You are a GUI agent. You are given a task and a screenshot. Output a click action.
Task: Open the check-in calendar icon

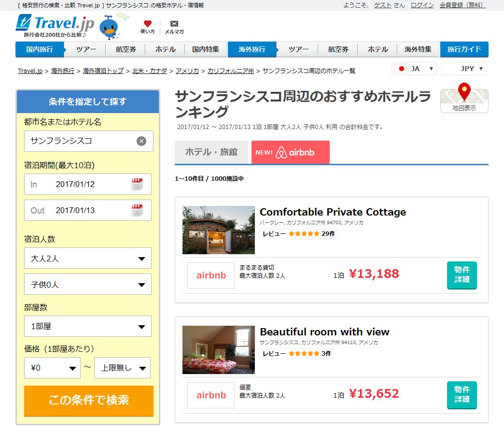point(137,184)
